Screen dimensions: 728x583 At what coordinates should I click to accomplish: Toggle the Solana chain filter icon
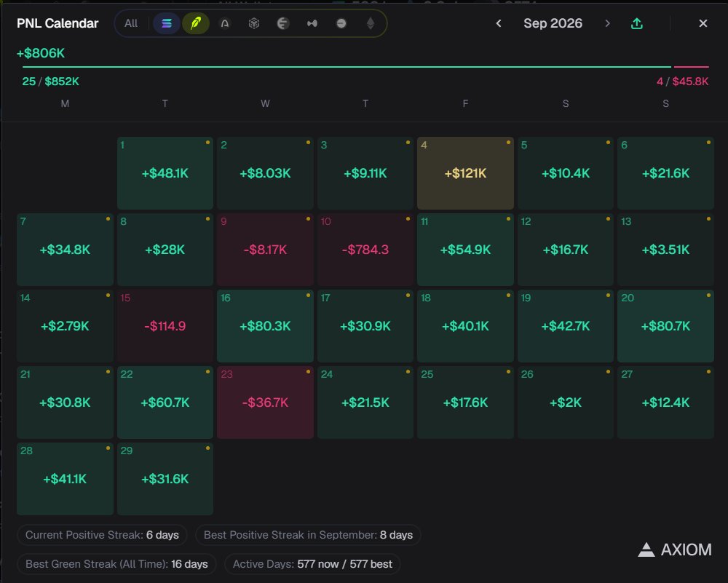[167, 23]
